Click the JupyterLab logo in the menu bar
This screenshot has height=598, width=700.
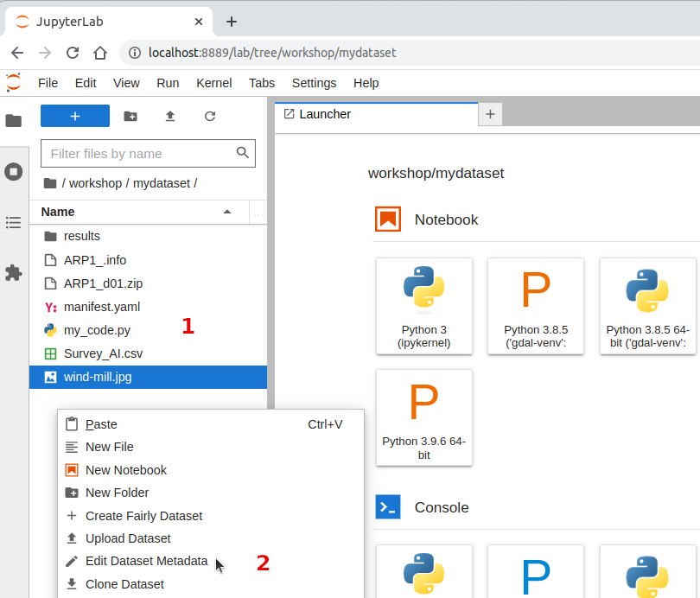(x=13, y=83)
